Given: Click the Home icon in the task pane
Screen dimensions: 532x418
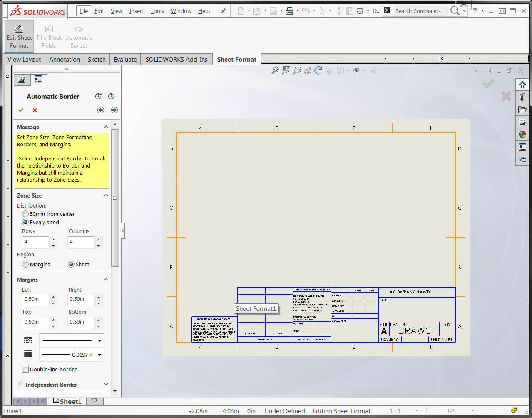Looking at the screenshot, I should tap(522, 84).
